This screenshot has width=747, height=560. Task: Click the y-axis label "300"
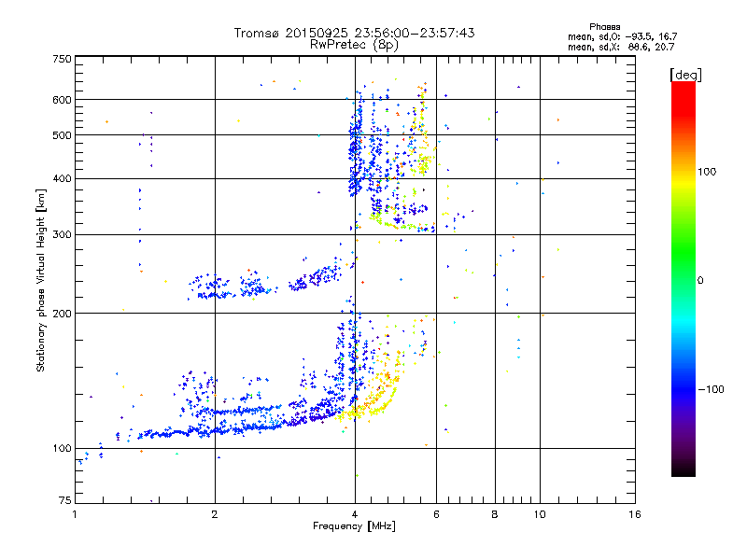[x=62, y=235]
